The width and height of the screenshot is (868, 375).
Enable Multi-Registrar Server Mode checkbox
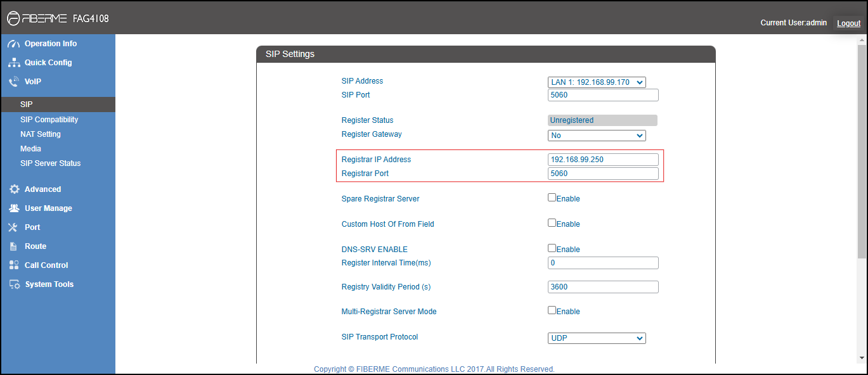click(552, 310)
